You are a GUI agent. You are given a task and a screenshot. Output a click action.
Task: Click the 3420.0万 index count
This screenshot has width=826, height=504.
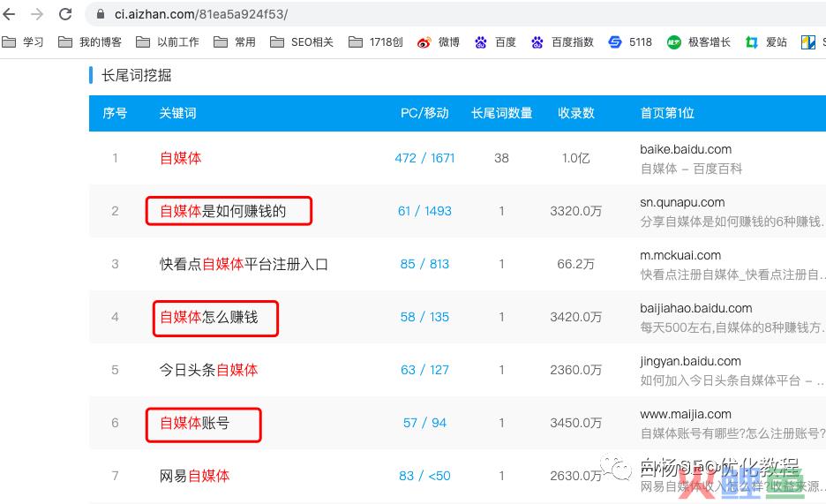(x=575, y=317)
